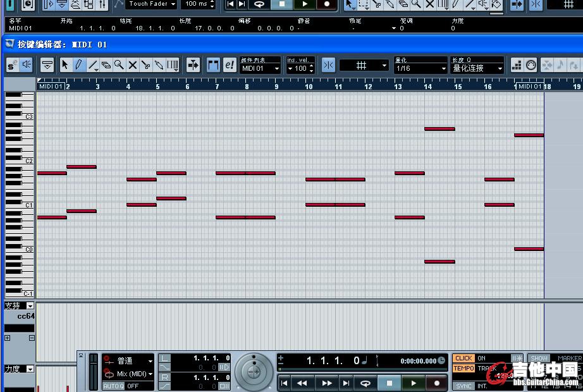Viewport: 583px width, 392px height.
Task: Click the plus icon to add controller lane
Action: coord(8,338)
